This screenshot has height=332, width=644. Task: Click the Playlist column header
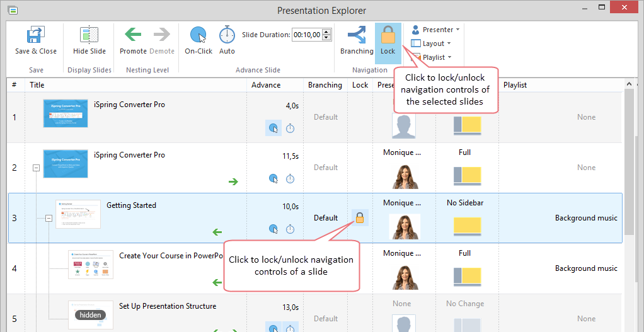coord(515,85)
